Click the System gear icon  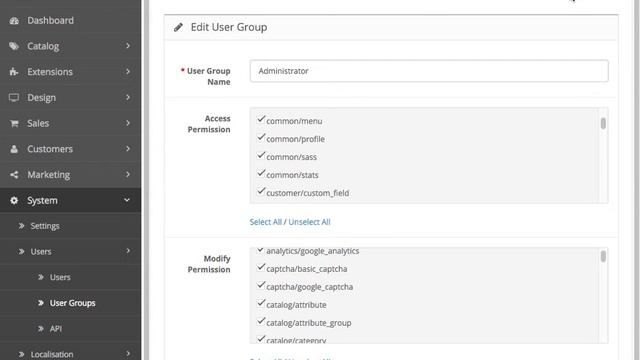tap(14, 200)
